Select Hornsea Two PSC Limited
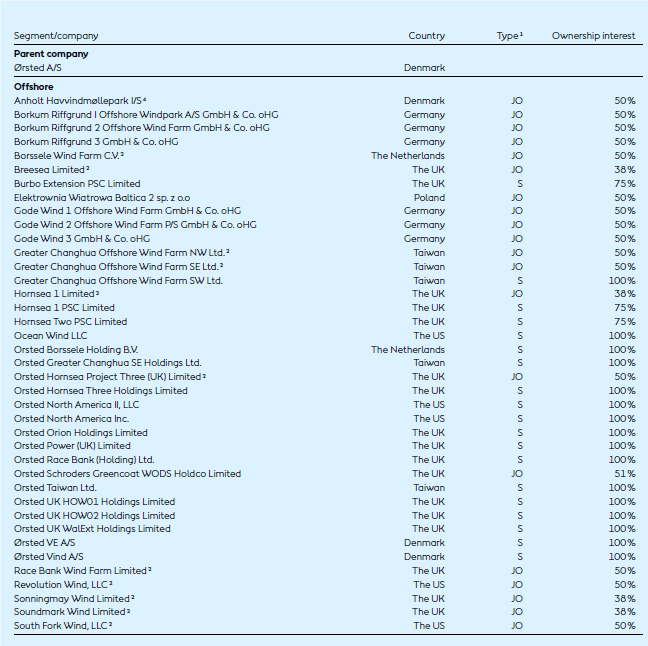The width and height of the screenshot is (648, 646). [70, 322]
